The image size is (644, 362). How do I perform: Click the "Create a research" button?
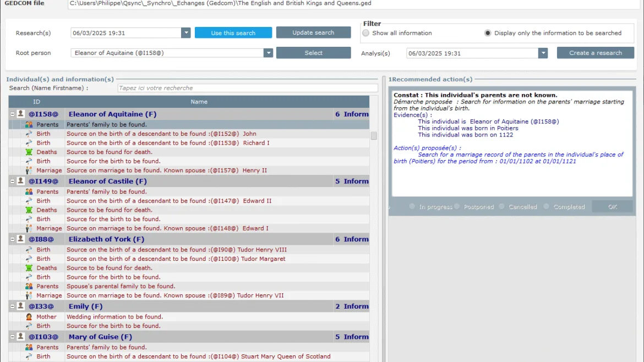[x=594, y=52]
